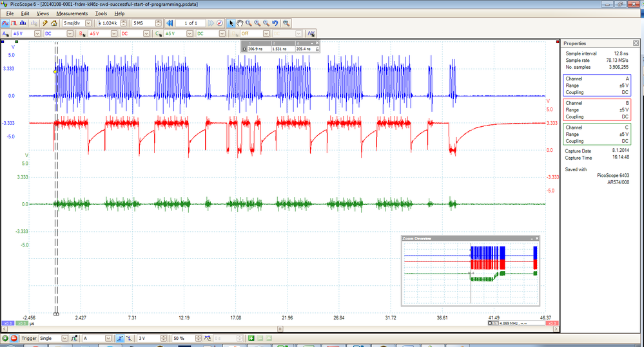Screen dimensions: 644x347
Task: Switch to Scope mode
Action: 5,23
